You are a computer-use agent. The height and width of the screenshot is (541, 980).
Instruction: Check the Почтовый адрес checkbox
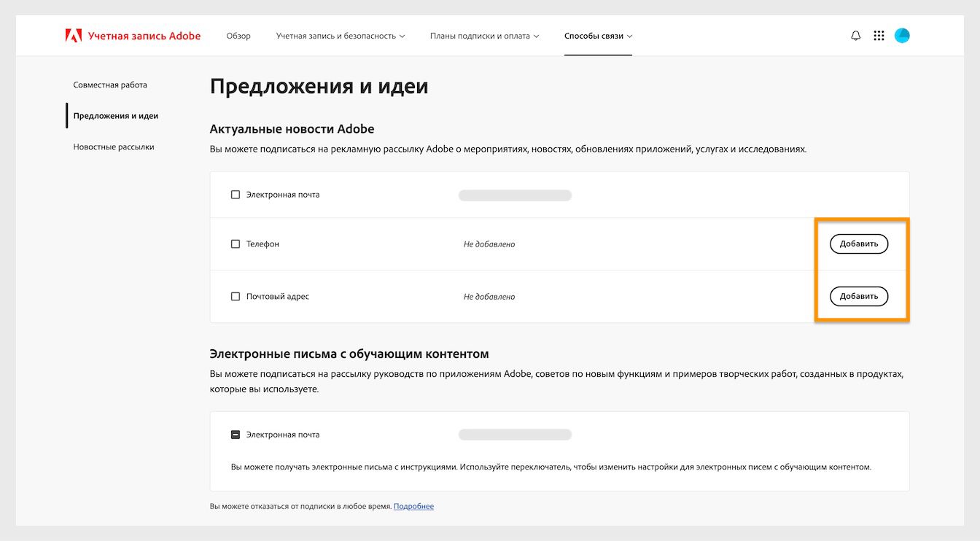[236, 297]
